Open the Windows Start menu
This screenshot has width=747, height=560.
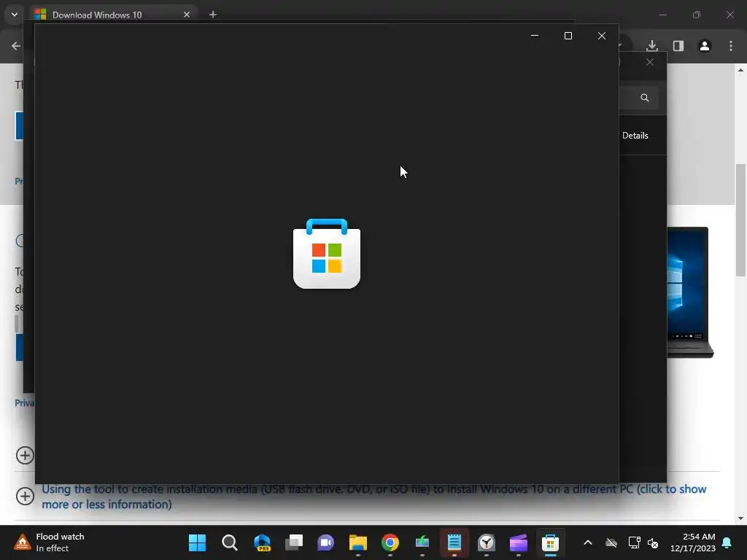(x=197, y=542)
